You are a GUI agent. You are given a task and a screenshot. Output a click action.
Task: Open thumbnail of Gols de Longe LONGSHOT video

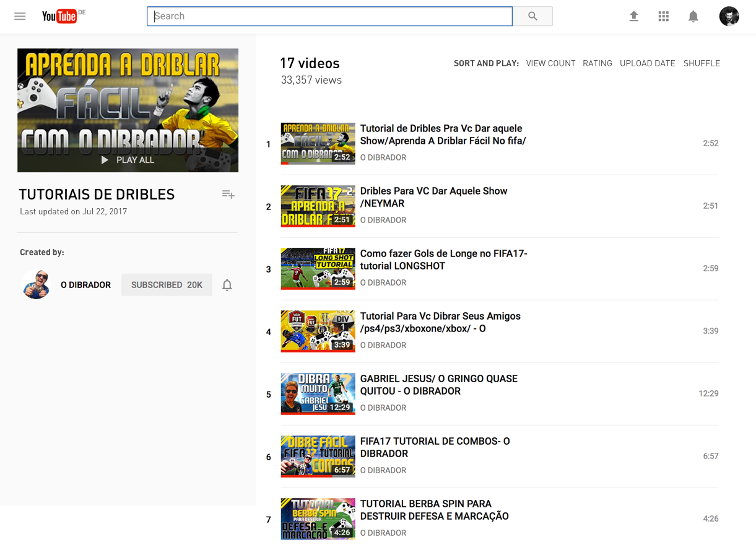click(318, 268)
